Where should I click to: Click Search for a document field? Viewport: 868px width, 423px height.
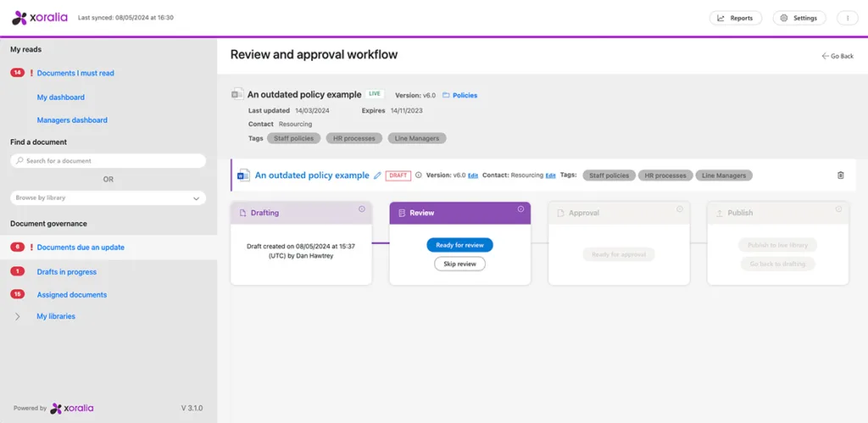coord(108,160)
